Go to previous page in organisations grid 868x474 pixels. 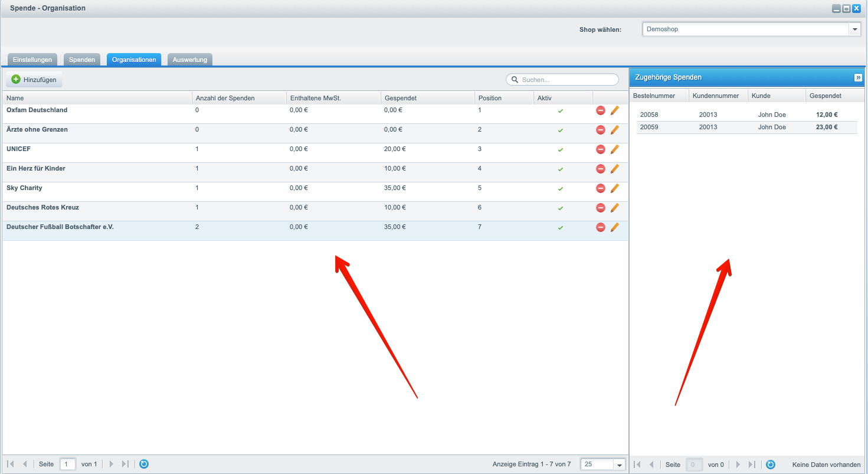[x=25, y=464]
